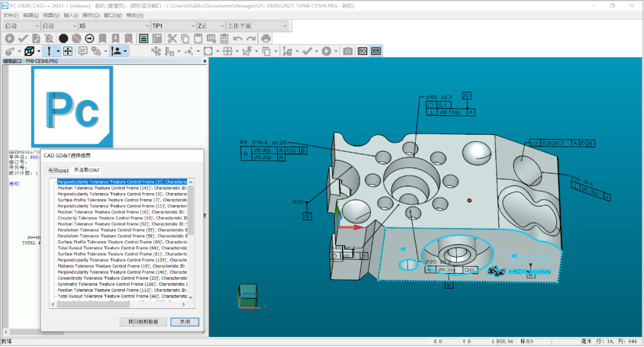The width and height of the screenshot is (644, 347).
Task: Click the 拷贝到剪贴板 button
Action: click(143, 322)
